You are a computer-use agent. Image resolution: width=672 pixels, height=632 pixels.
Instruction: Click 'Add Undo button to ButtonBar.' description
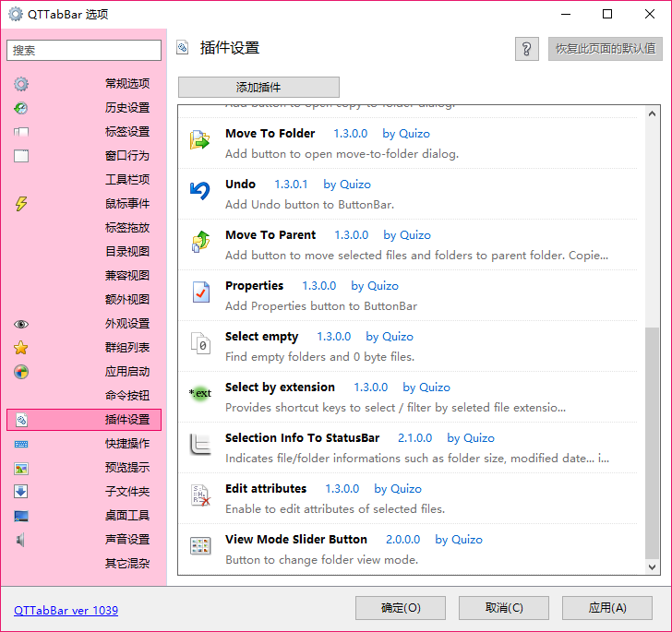309,205
